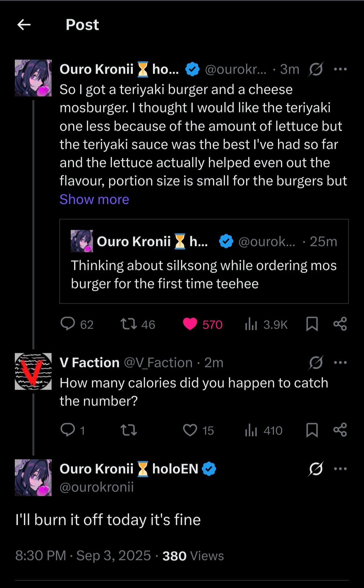Reply to Ouro Kronii's teriyaki burger post
364x588 pixels.
pyautogui.click(x=68, y=324)
